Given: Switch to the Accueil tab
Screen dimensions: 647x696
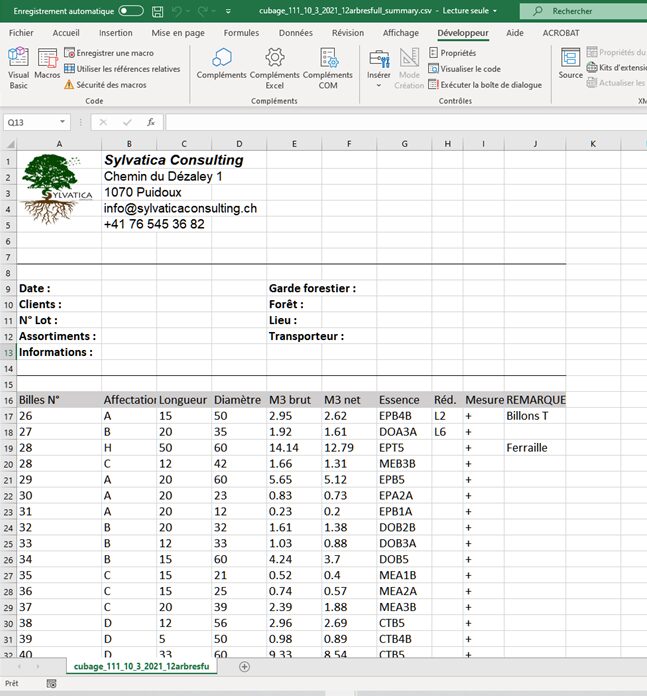Looking at the screenshot, I should pos(66,33).
